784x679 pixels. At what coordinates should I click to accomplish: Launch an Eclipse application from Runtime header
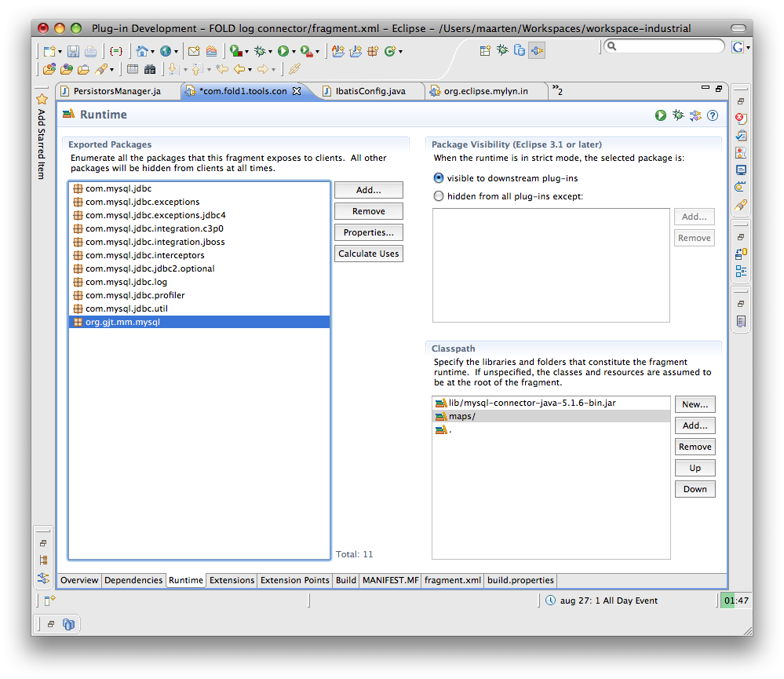coord(661,115)
